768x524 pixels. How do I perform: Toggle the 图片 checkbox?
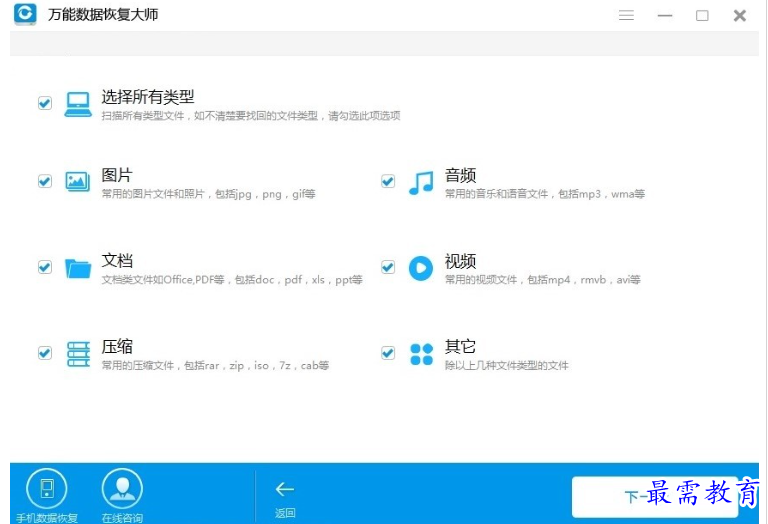click(45, 181)
